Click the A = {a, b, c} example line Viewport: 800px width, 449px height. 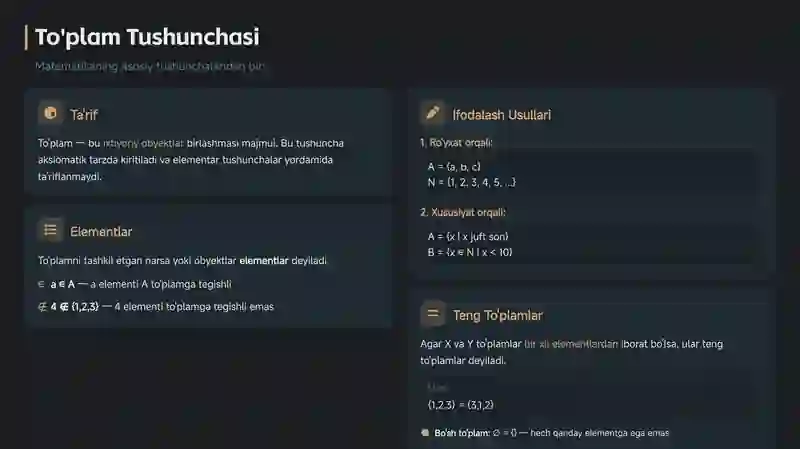(454, 167)
